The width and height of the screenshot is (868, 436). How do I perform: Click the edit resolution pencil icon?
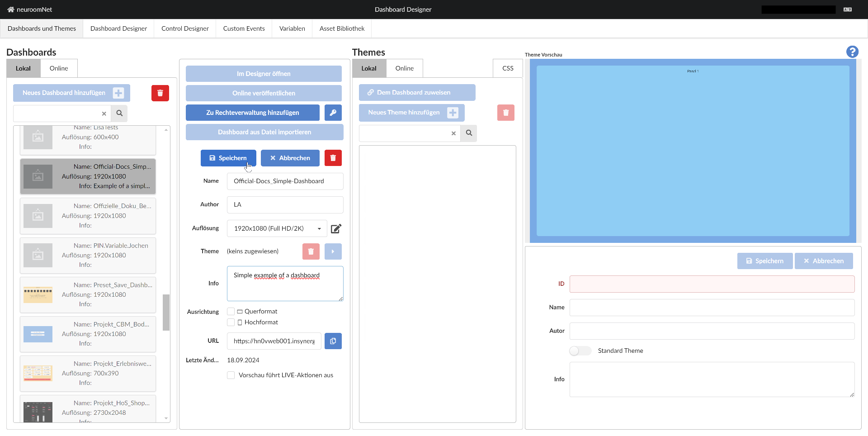[336, 229]
